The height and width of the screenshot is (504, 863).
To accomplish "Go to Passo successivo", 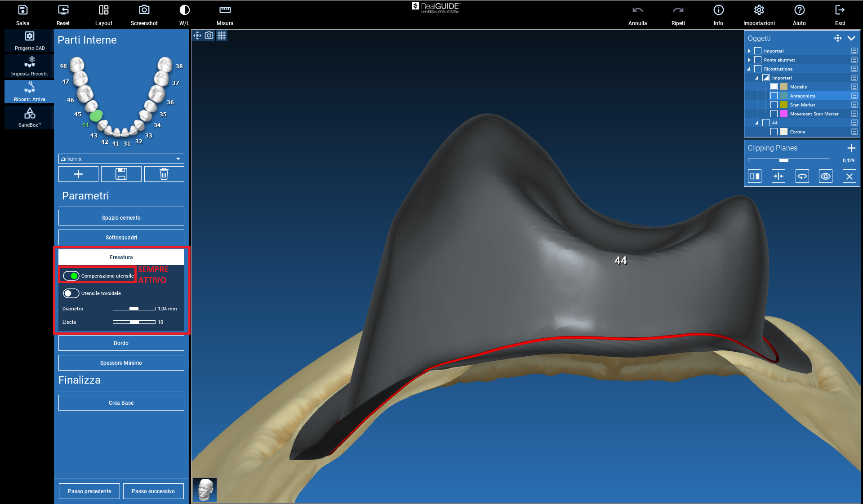I will (x=153, y=491).
